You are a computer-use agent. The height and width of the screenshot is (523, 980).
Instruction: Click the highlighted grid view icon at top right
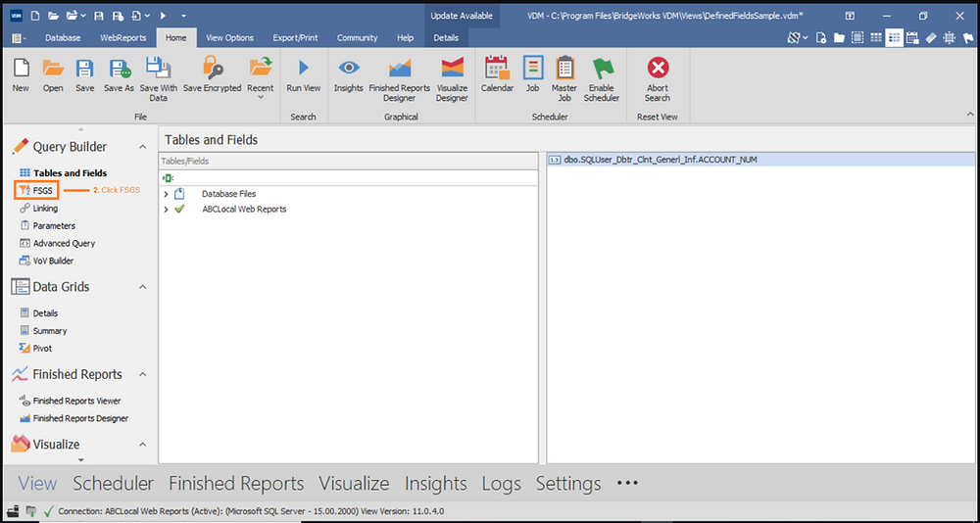click(x=894, y=38)
